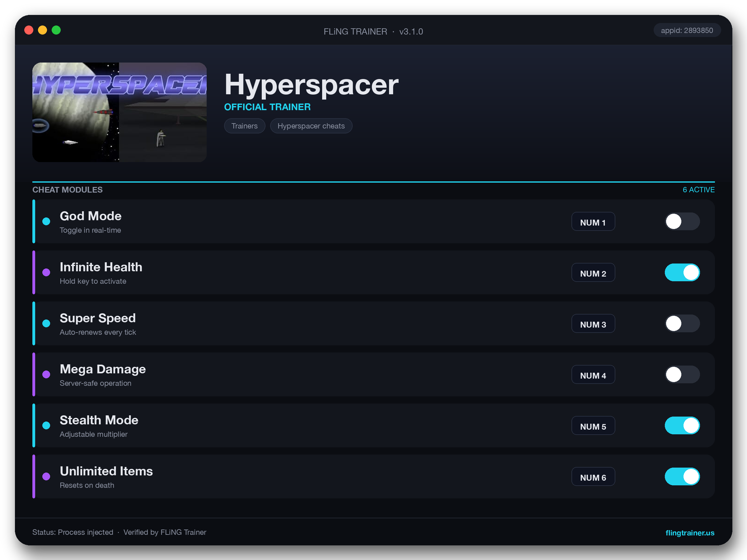
Task: Click the 'FLiNG TRAINER · v3.1.0' title text
Action: pos(373,31)
